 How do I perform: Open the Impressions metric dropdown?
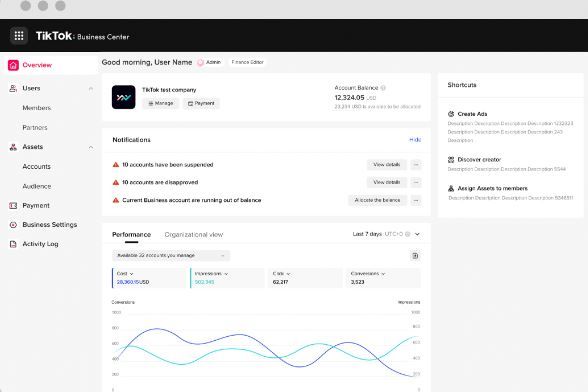pos(226,274)
